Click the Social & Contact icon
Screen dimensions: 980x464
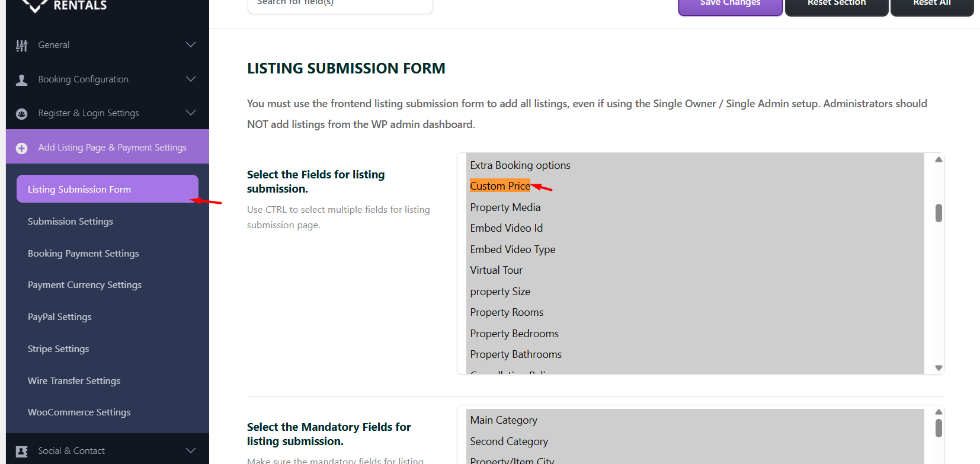(x=22, y=452)
